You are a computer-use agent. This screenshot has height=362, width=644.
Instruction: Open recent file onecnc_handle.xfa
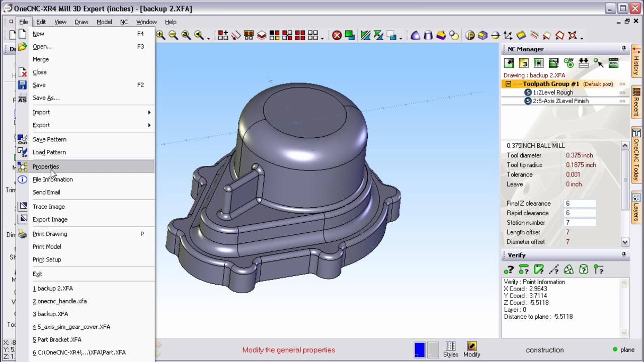60,301
